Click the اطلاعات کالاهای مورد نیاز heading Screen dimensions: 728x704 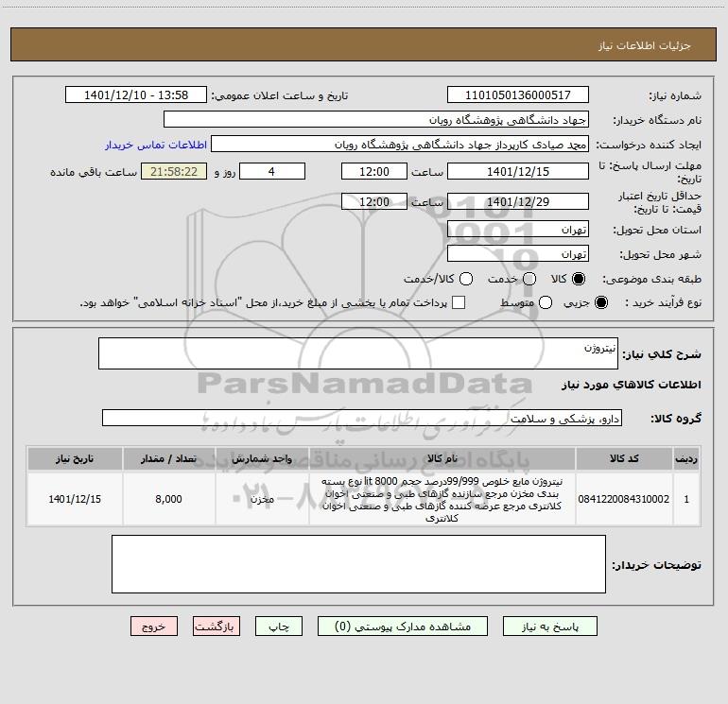point(632,385)
